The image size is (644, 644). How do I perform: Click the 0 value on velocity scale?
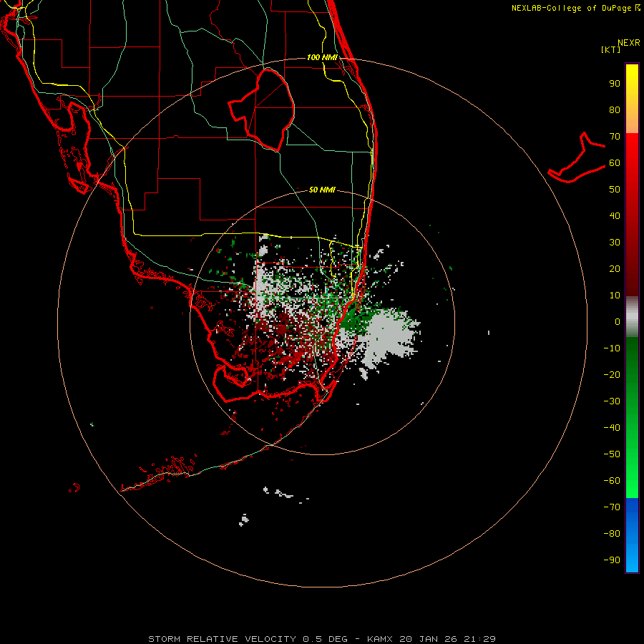(618, 321)
